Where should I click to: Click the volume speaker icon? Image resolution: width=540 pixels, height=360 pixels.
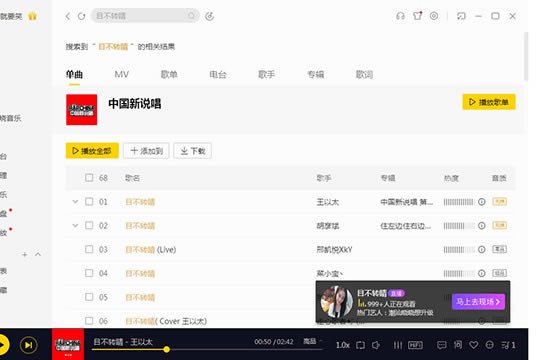coord(376,345)
